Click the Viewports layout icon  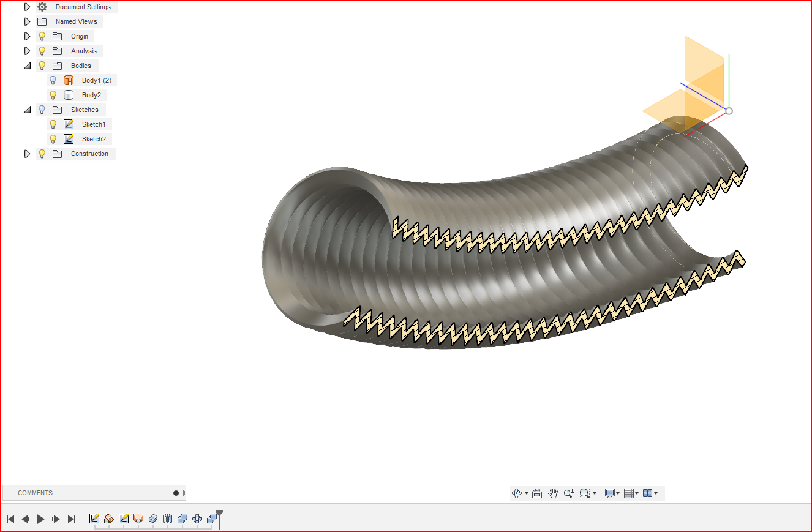click(647, 493)
